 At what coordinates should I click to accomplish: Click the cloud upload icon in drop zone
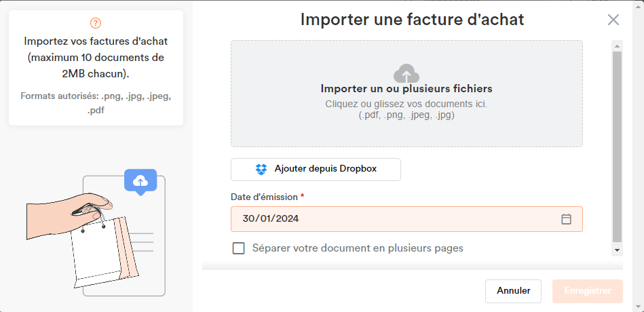coord(406,73)
